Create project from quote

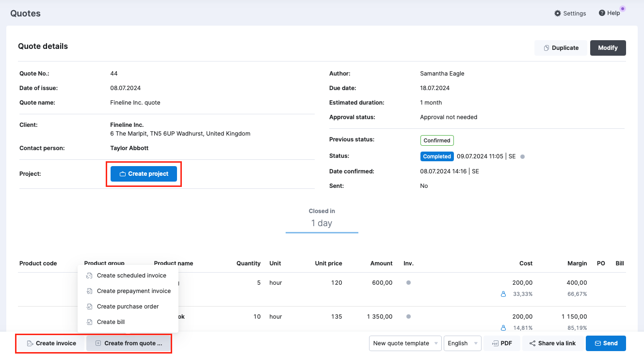tap(144, 174)
